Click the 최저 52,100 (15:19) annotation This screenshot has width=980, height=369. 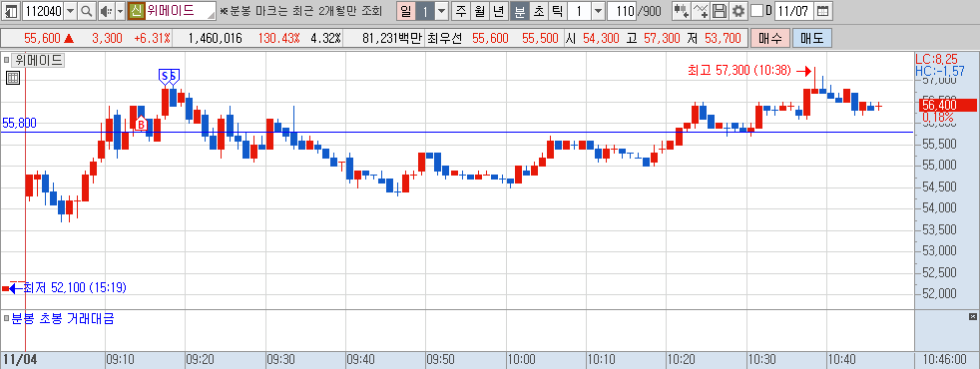pyautogui.click(x=75, y=288)
